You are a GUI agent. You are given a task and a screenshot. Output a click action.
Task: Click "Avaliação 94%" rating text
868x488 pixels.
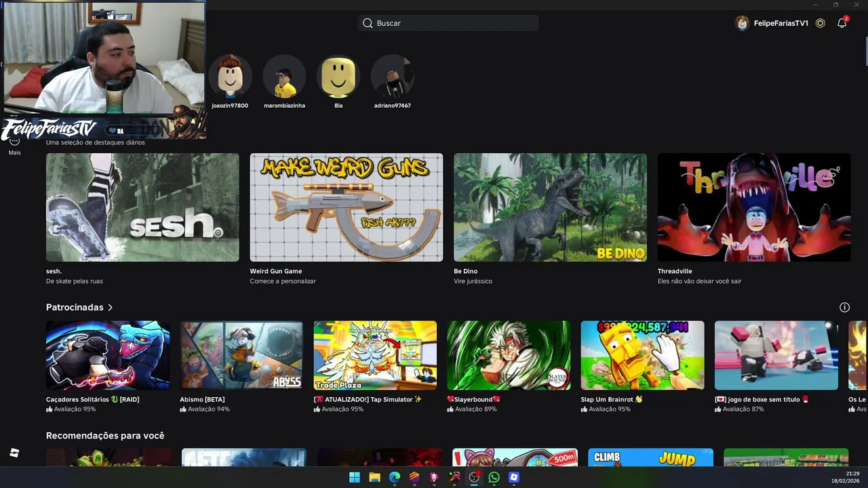point(208,409)
